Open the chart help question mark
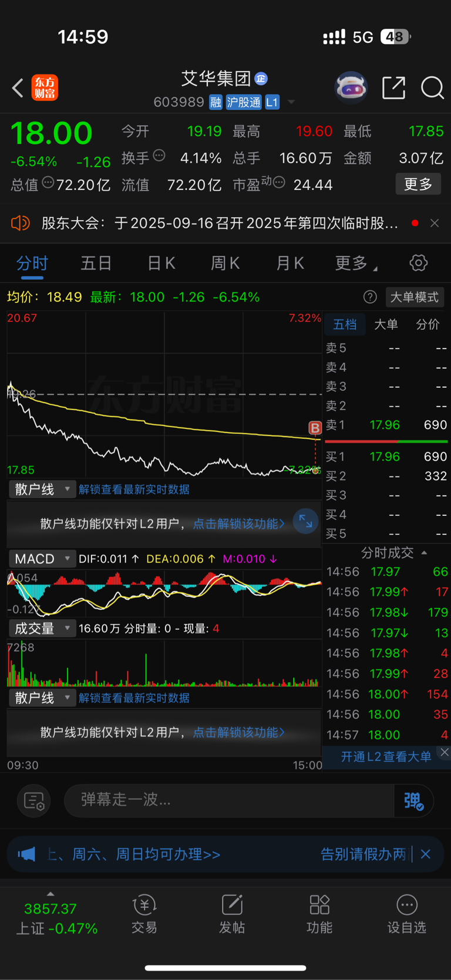Screen dimensions: 451x980 (x=370, y=297)
